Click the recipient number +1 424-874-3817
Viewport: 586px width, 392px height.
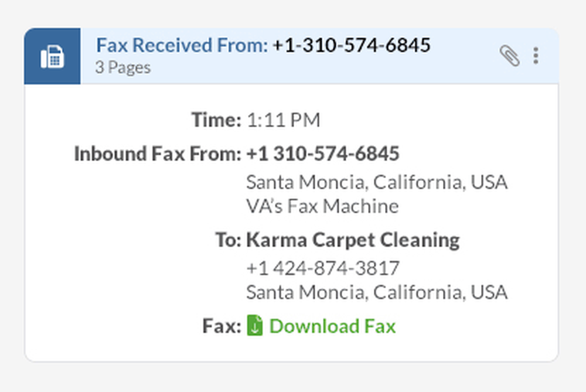pos(322,268)
